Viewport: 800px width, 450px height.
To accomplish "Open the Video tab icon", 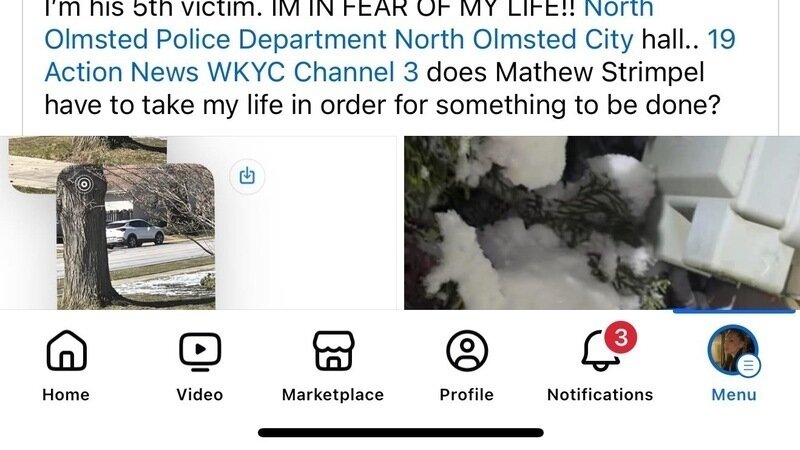I will (200, 352).
